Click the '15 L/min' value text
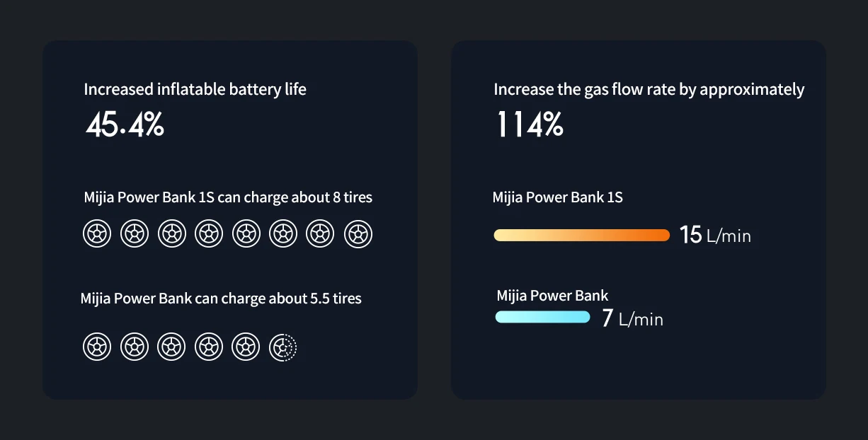The width and height of the screenshot is (868, 440). [715, 235]
